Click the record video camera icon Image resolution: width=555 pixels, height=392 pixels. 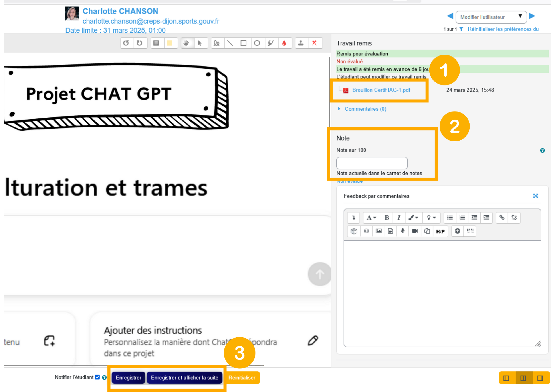[x=415, y=231]
